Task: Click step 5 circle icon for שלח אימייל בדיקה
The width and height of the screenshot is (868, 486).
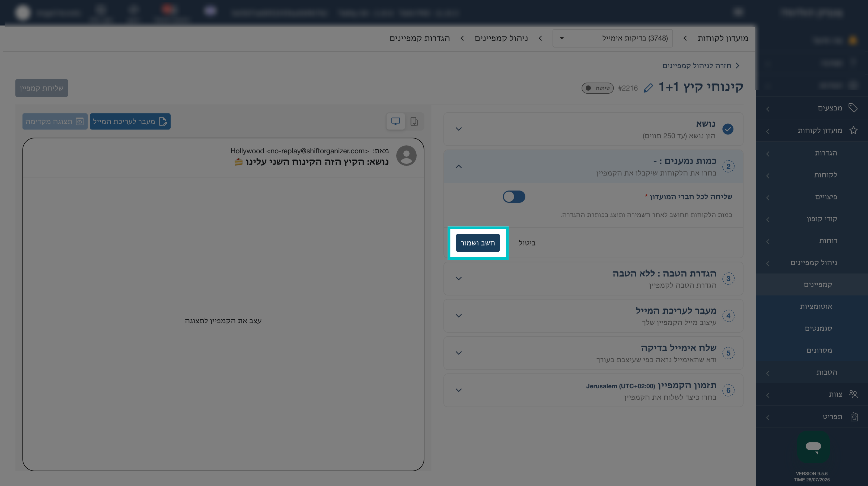Action: click(x=728, y=353)
